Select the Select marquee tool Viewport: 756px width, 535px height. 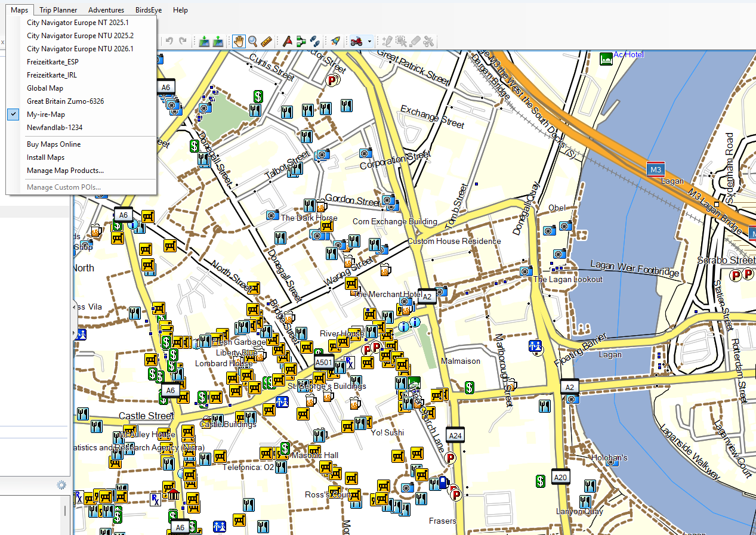coord(401,41)
